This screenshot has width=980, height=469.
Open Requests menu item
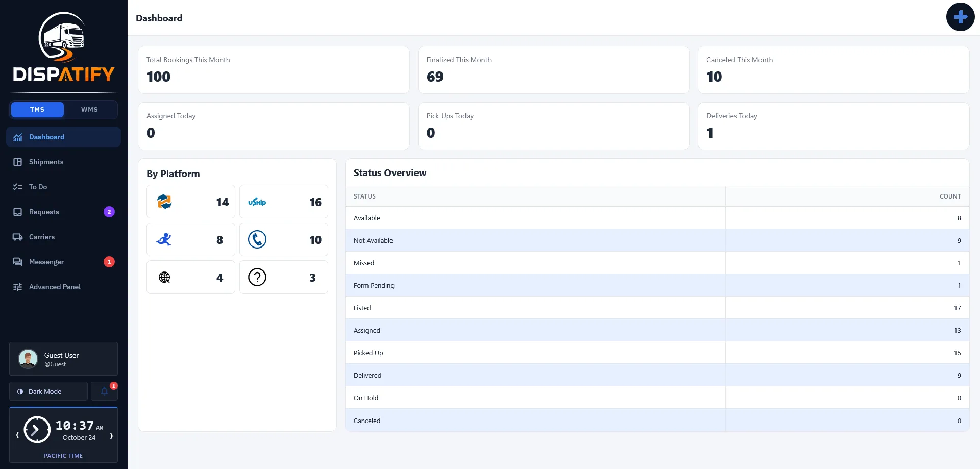(x=63, y=212)
